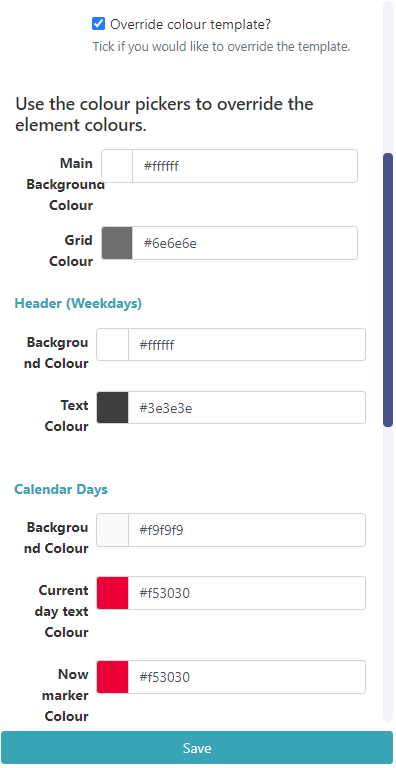The image size is (396, 768).
Task: Click the Calendar Days #f9f9f9 field
Action: pos(247,530)
